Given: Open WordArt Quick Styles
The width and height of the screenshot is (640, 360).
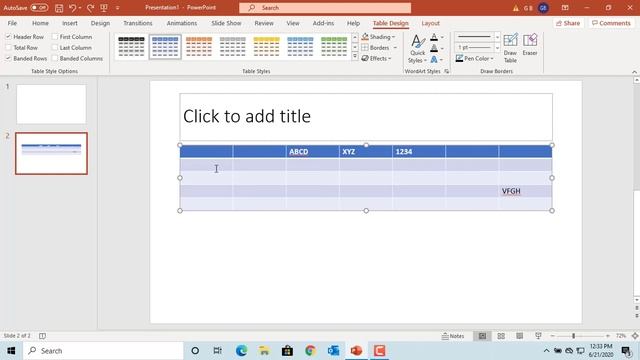Looking at the screenshot, I should tap(417, 48).
